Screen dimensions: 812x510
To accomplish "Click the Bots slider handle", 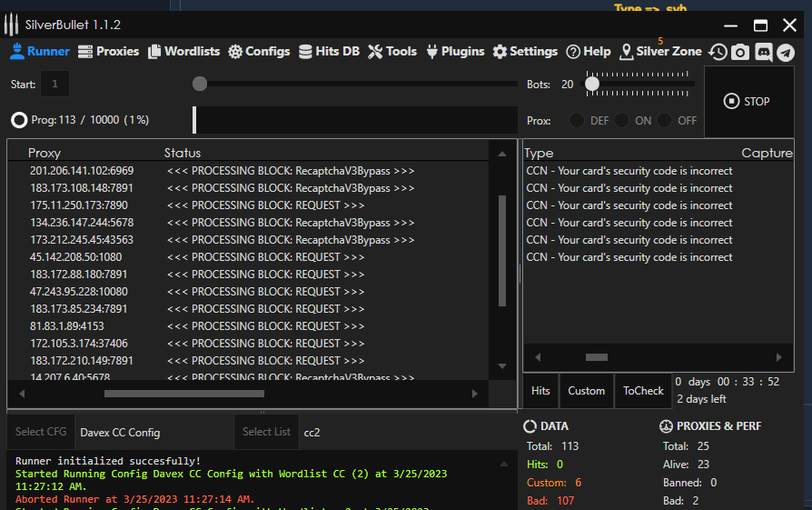I will tap(592, 84).
